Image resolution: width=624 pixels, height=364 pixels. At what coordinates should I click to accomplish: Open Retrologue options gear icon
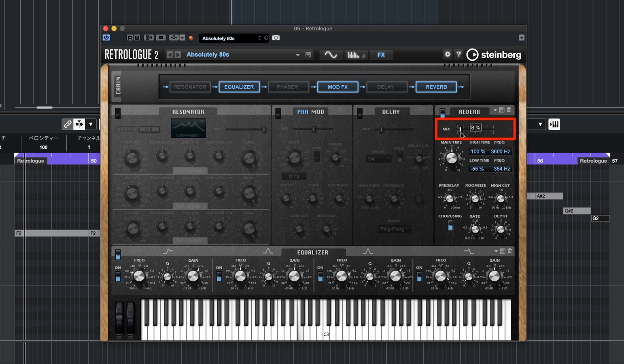(448, 54)
